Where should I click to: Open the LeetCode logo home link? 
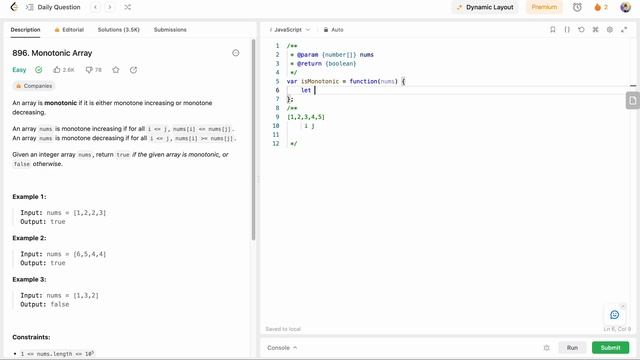[x=14, y=7]
